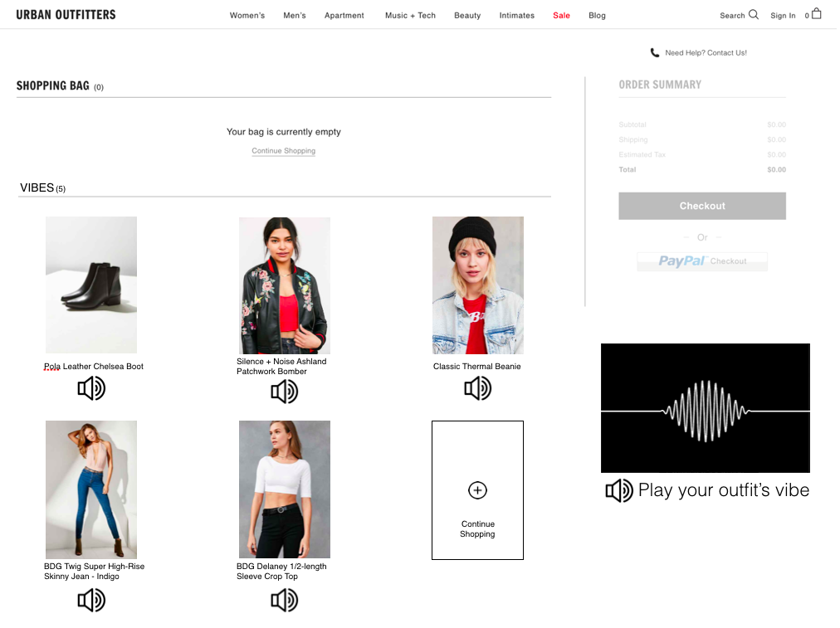
Task: Open the Classic Thermal Beanie product image
Action: pos(478,285)
